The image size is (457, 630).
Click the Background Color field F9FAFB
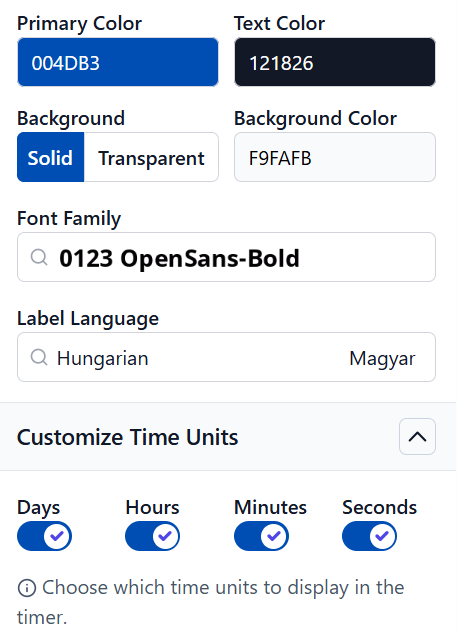pos(335,158)
